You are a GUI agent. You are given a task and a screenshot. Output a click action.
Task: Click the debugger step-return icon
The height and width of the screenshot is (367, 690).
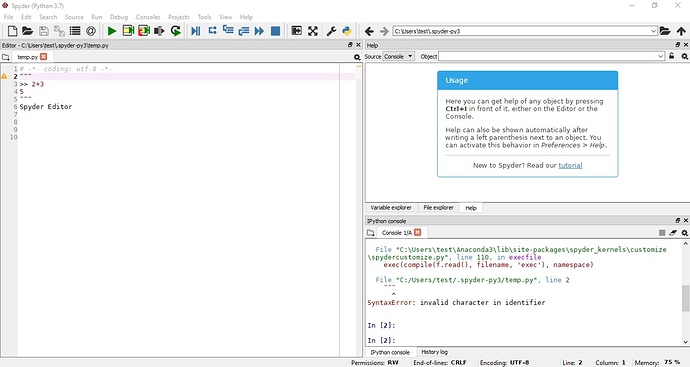point(244,31)
